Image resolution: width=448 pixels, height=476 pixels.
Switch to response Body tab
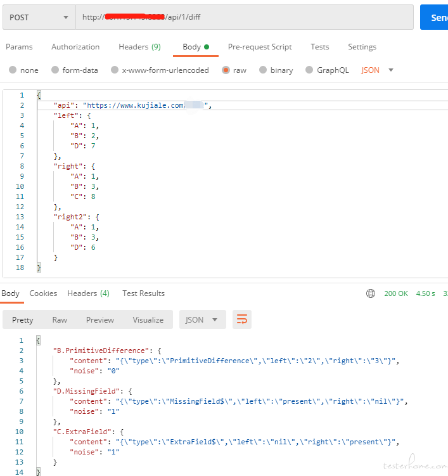[10, 293]
